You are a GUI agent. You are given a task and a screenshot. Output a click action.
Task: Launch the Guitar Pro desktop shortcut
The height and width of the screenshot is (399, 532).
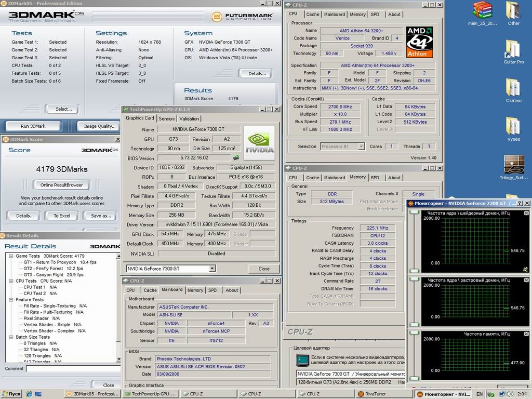coord(513,51)
